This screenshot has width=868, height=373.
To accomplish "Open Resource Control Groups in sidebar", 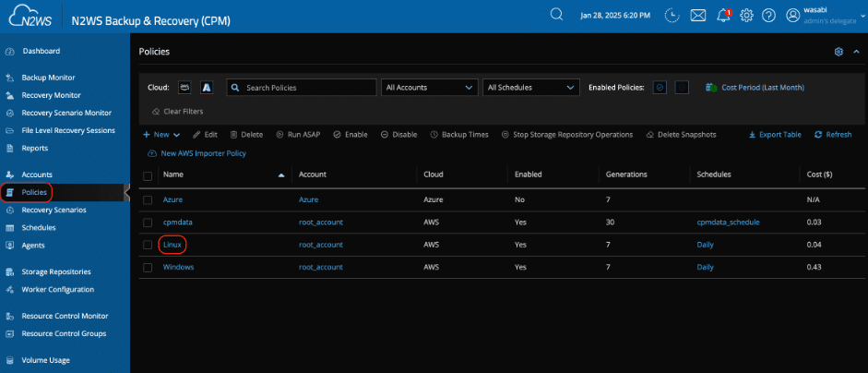I will coord(65,333).
